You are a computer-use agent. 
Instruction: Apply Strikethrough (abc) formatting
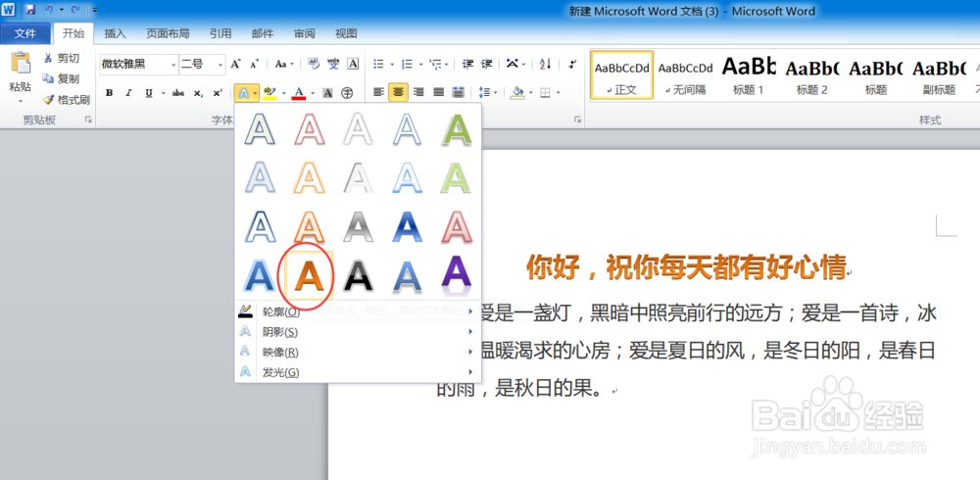(x=178, y=93)
